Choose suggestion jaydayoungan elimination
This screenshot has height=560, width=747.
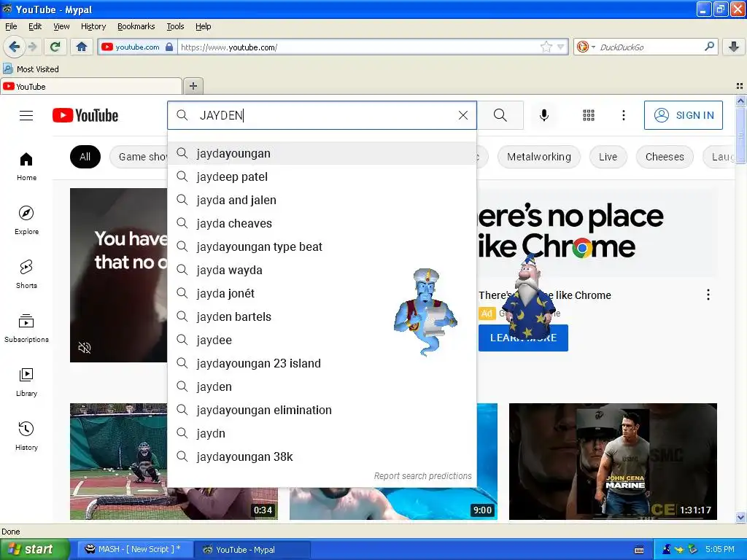tap(322, 410)
